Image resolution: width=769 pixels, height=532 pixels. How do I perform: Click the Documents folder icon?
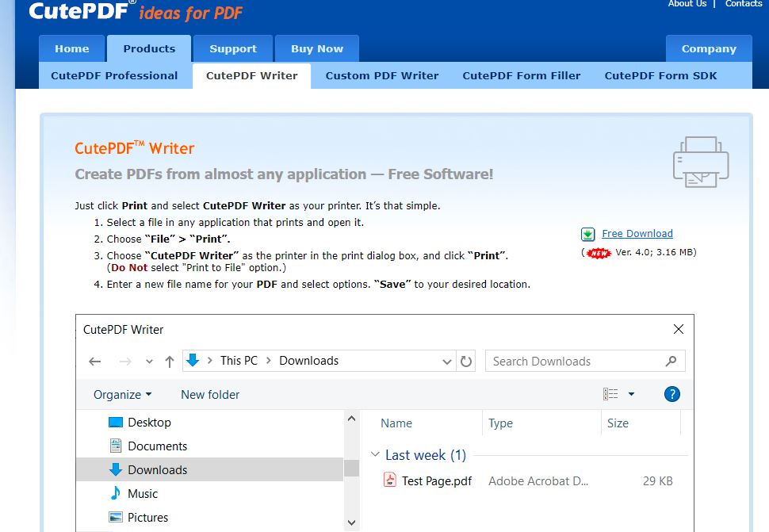click(116, 446)
